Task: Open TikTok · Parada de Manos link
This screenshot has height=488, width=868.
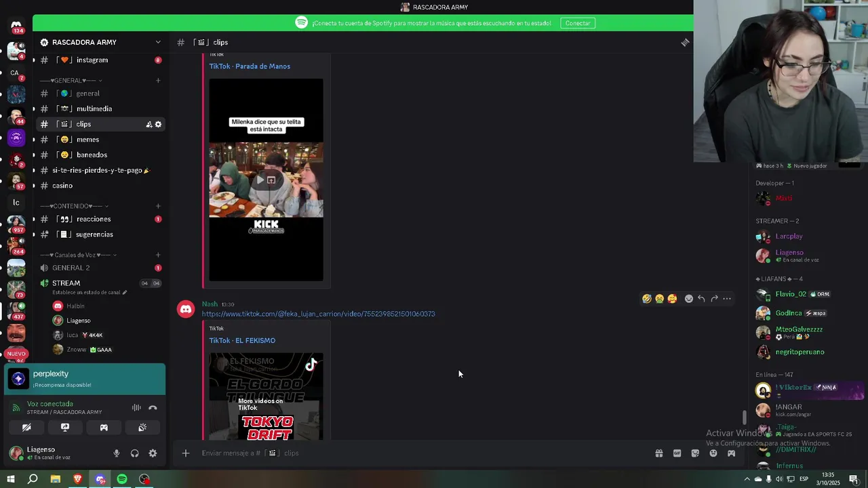Action: (x=250, y=66)
